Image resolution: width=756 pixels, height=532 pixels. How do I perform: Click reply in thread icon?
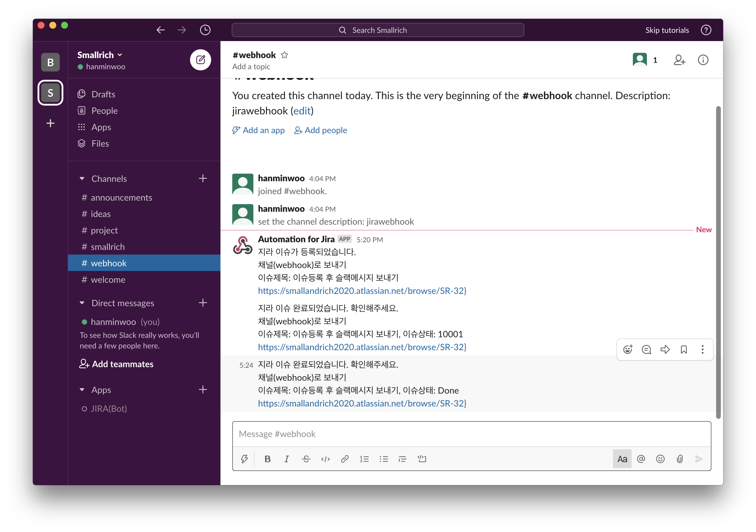(x=646, y=349)
